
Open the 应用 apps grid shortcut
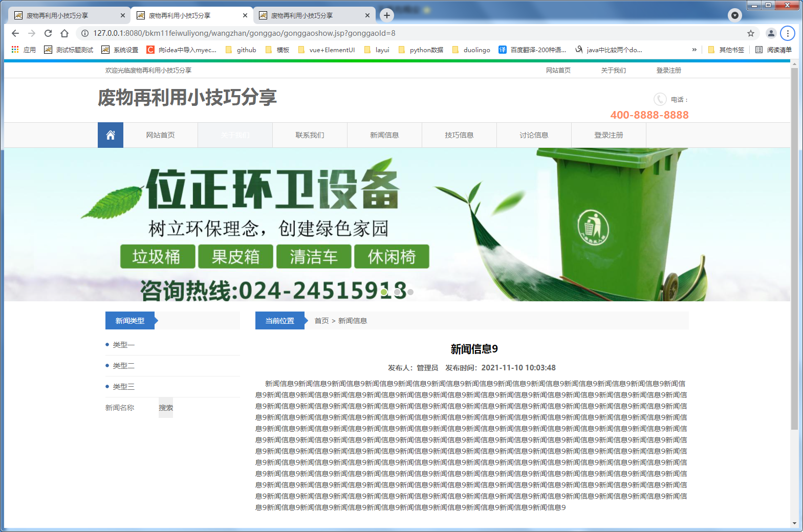(24, 50)
